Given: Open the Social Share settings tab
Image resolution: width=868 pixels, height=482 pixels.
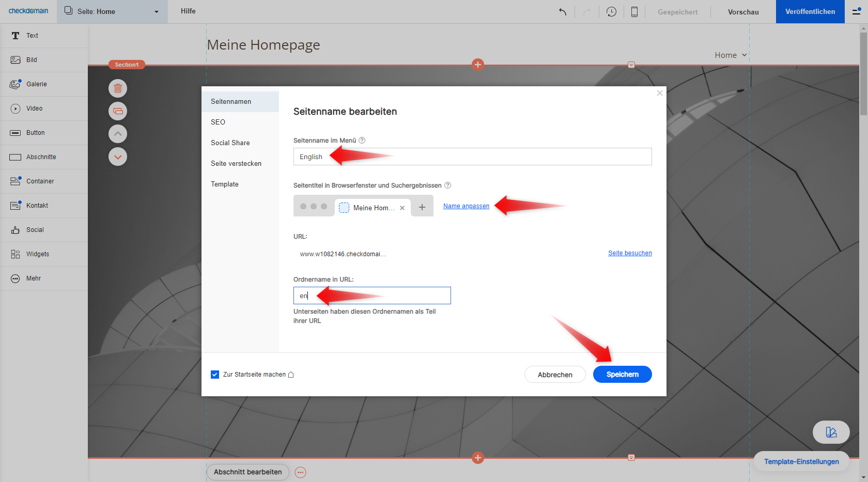Looking at the screenshot, I should point(230,143).
